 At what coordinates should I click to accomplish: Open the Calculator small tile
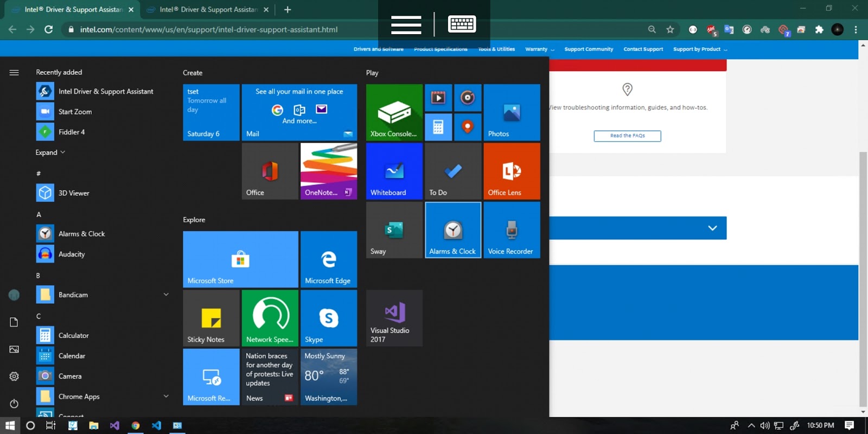[438, 127]
